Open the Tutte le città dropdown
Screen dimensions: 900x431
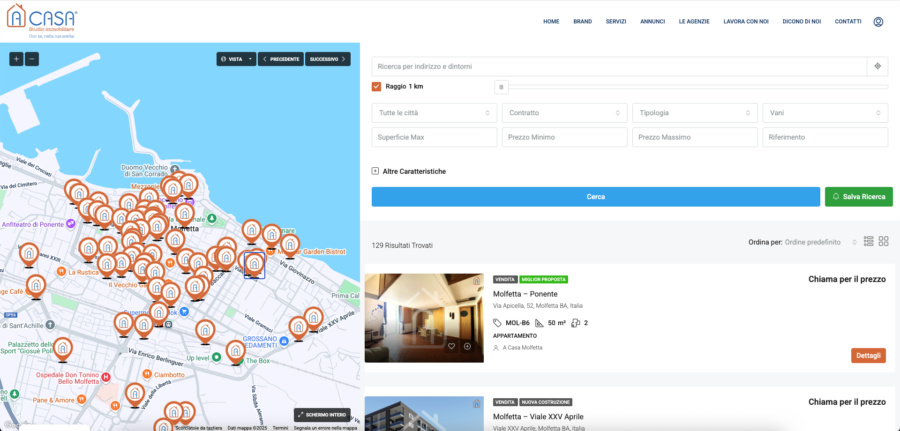[434, 113]
